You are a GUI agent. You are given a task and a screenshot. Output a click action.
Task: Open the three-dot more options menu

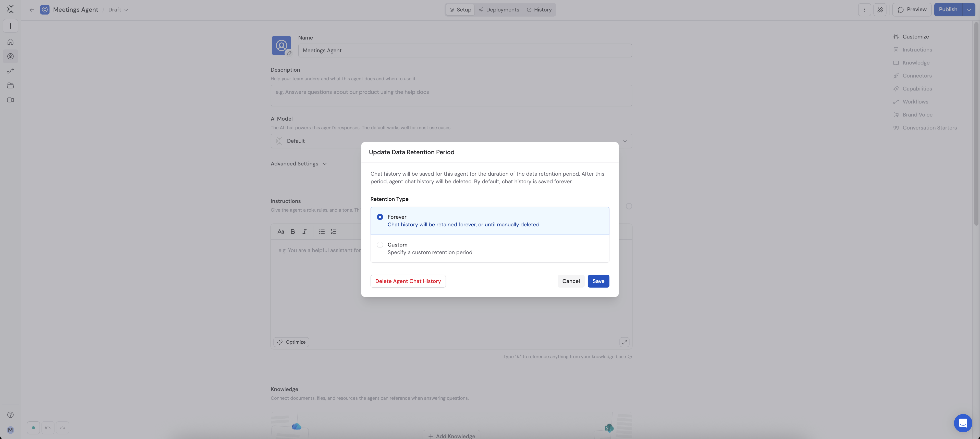tap(864, 9)
